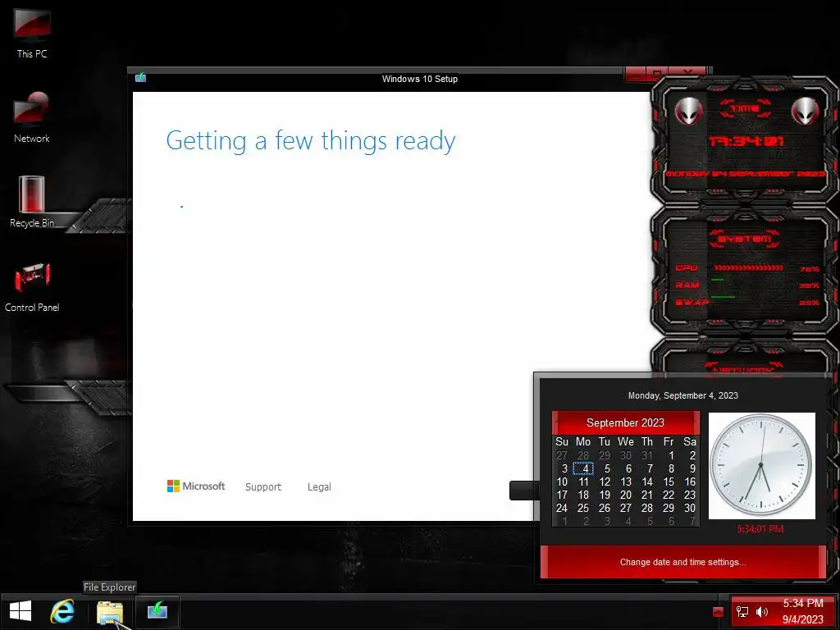The width and height of the screenshot is (840, 630).
Task: Show hidden tray icons arrow
Action: (x=718, y=612)
